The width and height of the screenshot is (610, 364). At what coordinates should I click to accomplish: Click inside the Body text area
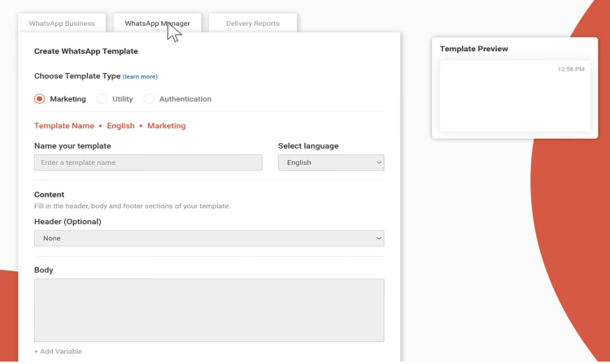(209, 310)
